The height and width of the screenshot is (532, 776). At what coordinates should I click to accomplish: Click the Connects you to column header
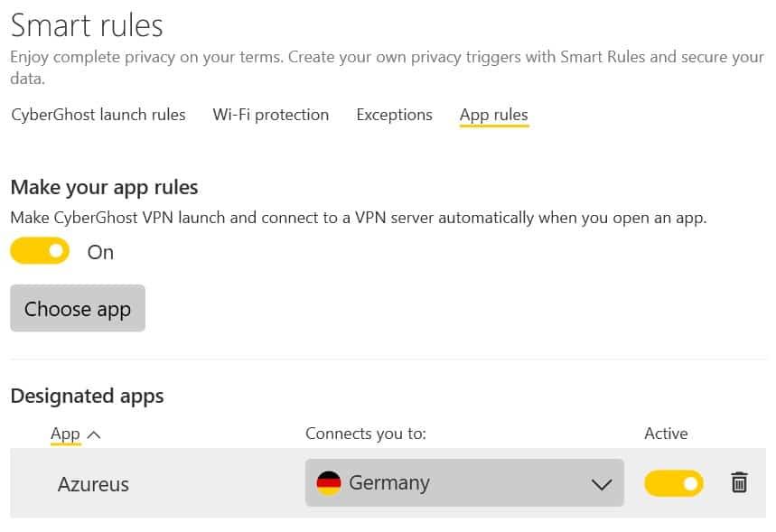tap(366, 434)
